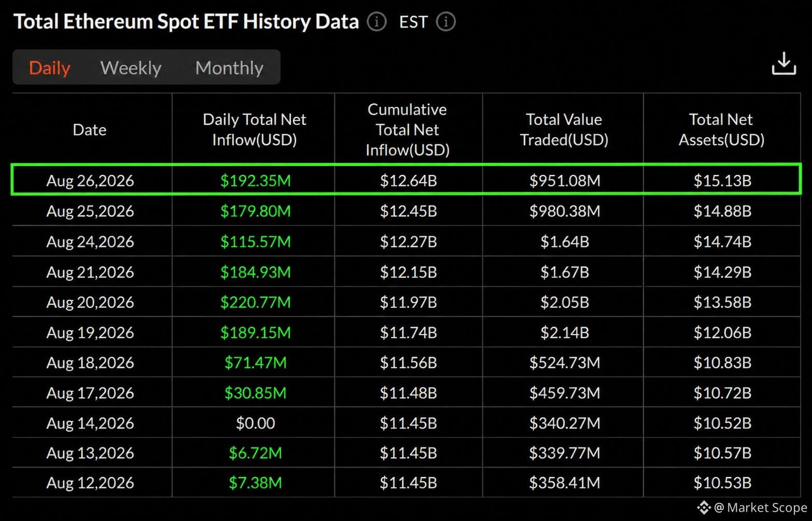Click Total Net Assets column header
The width and height of the screenshot is (812, 521).
[x=721, y=129]
